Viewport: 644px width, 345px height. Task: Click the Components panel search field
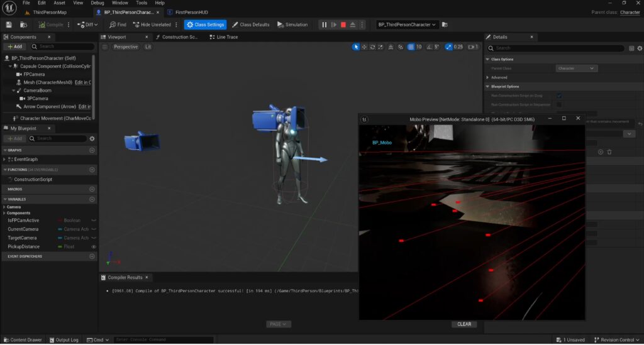pos(63,47)
